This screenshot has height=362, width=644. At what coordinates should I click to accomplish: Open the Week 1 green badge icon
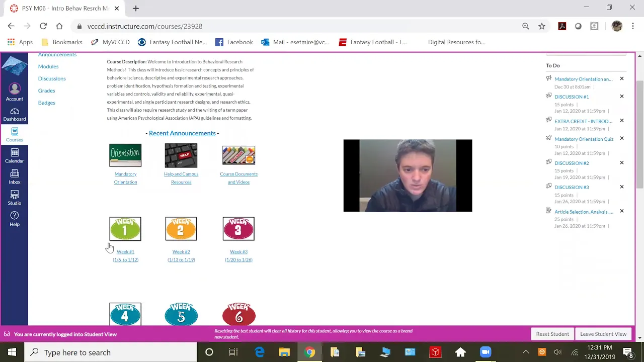tap(125, 229)
